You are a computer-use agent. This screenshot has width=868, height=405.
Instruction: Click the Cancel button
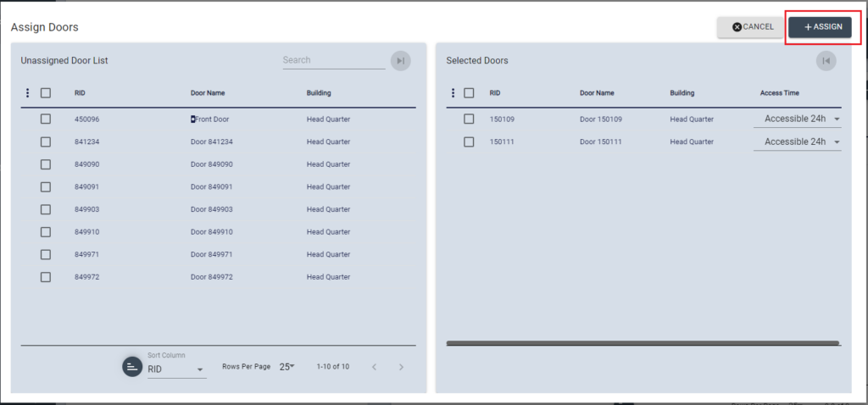753,27
